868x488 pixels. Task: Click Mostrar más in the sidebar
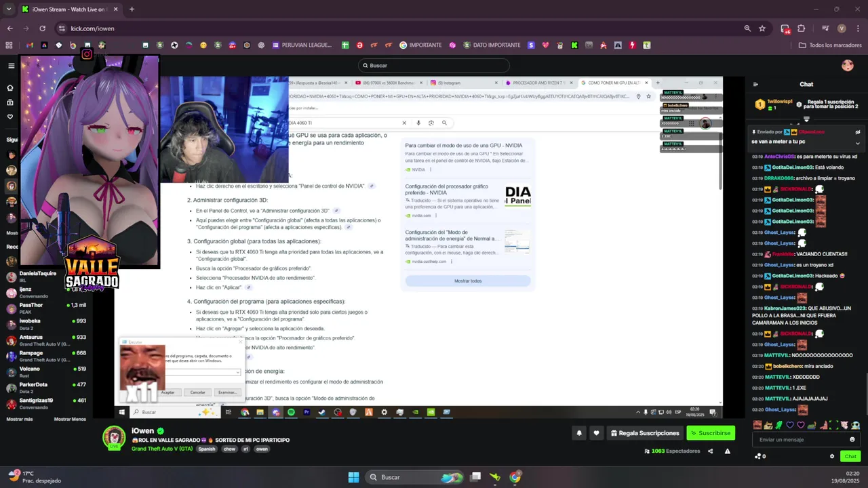pos(20,419)
